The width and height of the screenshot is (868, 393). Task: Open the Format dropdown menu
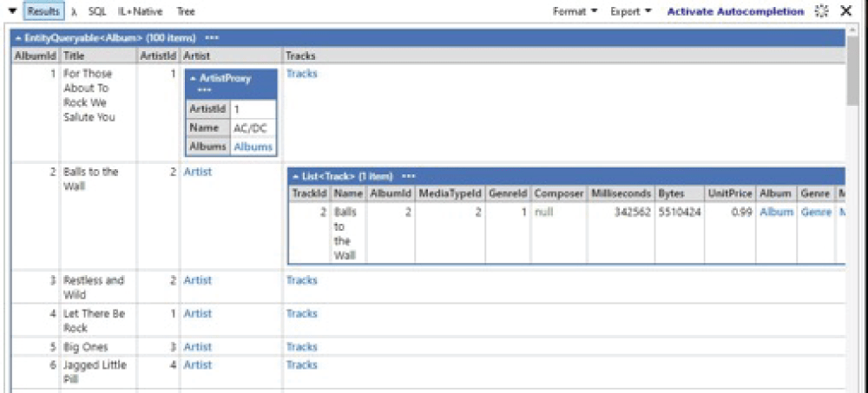pos(575,11)
